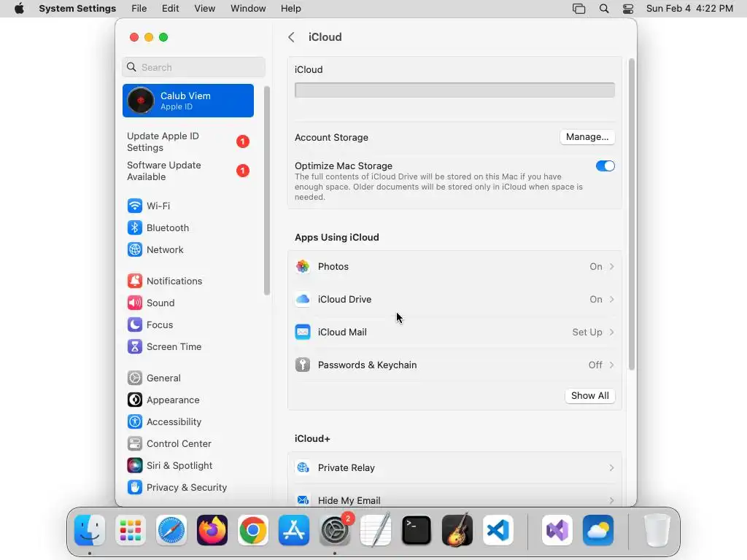Open the Help menu
747x560 pixels.
(x=290, y=9)
